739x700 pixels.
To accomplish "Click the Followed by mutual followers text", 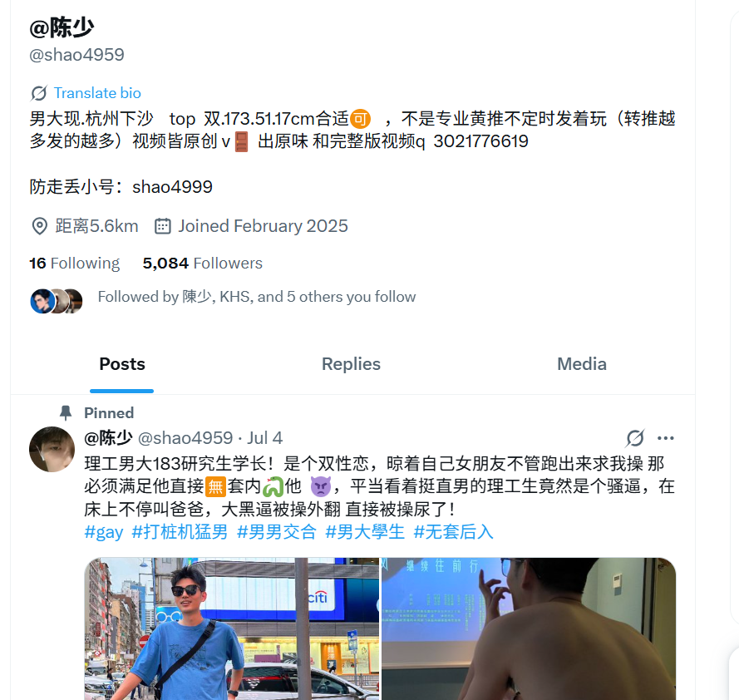I will click(x=257, y=297).
